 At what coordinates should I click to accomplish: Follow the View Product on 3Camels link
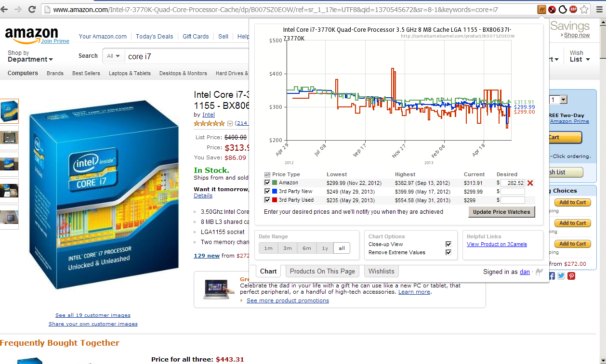tap(497, 244)
